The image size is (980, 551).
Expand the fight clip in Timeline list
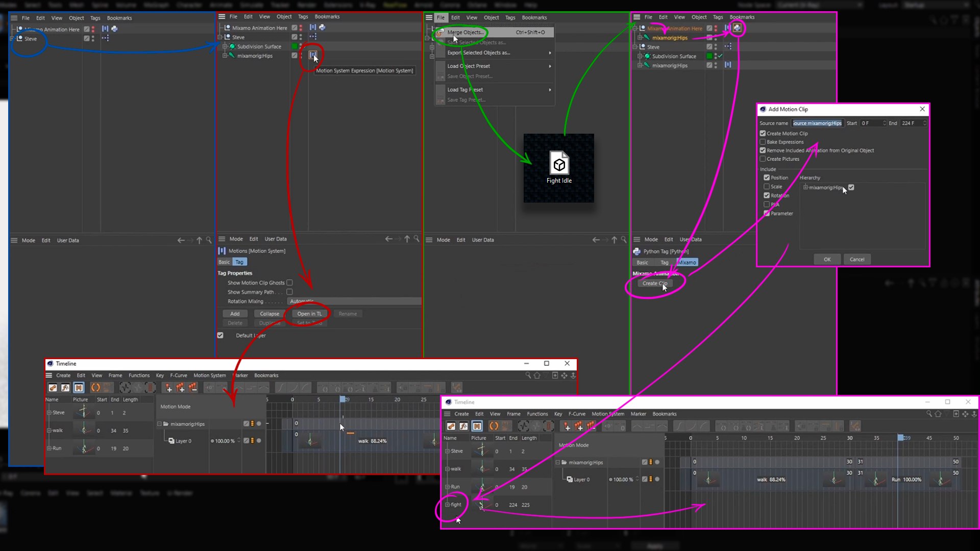tap(447, 505)
